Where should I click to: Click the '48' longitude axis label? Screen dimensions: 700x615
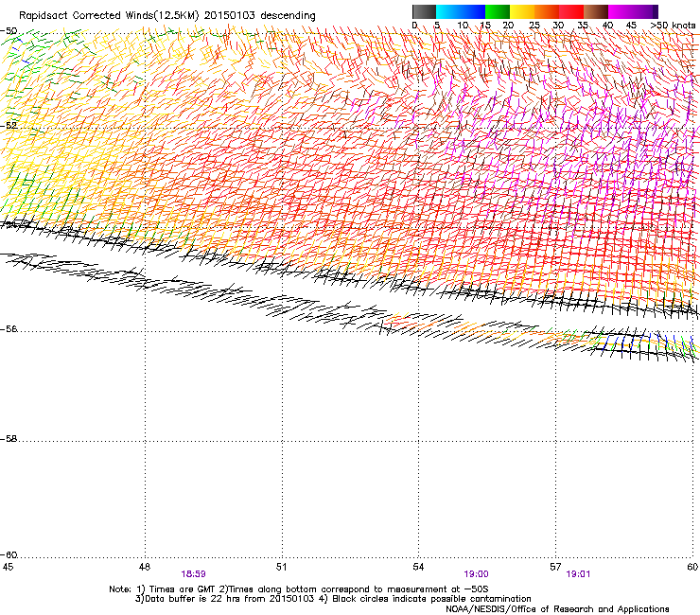tap(144, 567)
